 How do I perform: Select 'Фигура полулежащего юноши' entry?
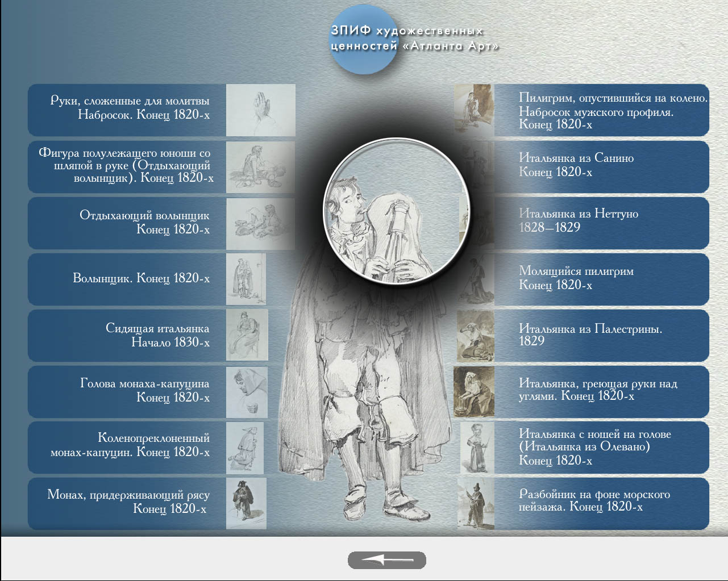point(125,165)
